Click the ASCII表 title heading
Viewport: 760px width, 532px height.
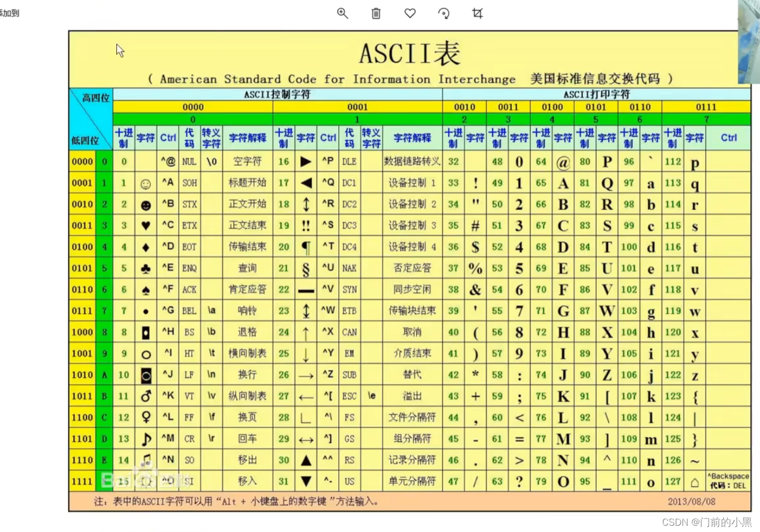click(410, 52)
